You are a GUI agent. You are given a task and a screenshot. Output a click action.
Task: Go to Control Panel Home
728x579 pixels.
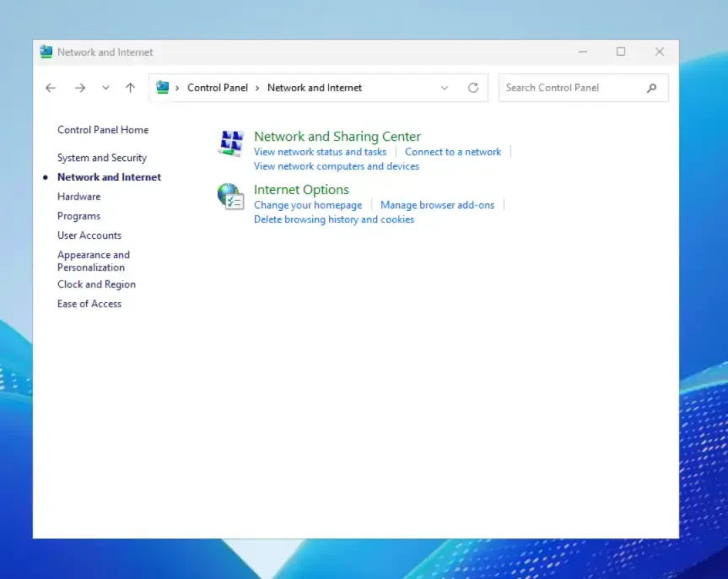pyautogui.click(x=103, y=130)
